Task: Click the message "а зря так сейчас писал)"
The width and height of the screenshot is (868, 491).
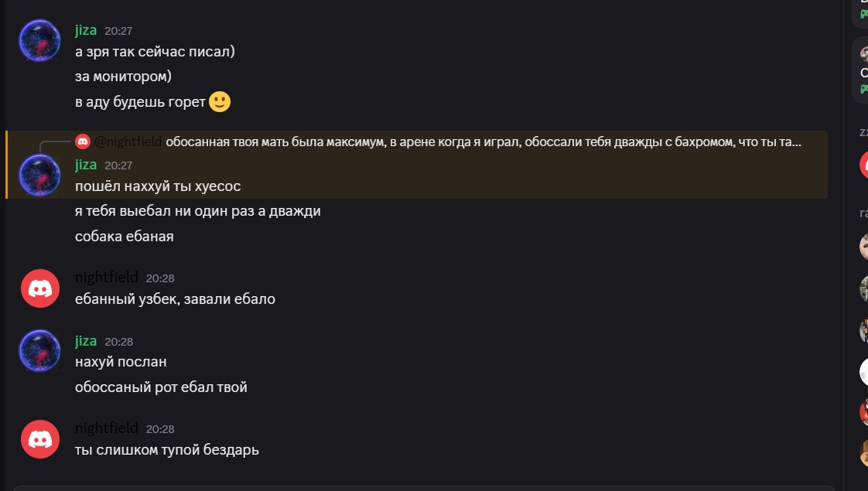Action: (x=155, y=52)
